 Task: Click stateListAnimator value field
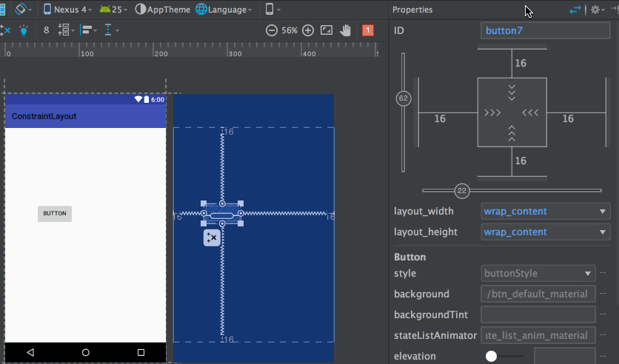pos(538,335)
